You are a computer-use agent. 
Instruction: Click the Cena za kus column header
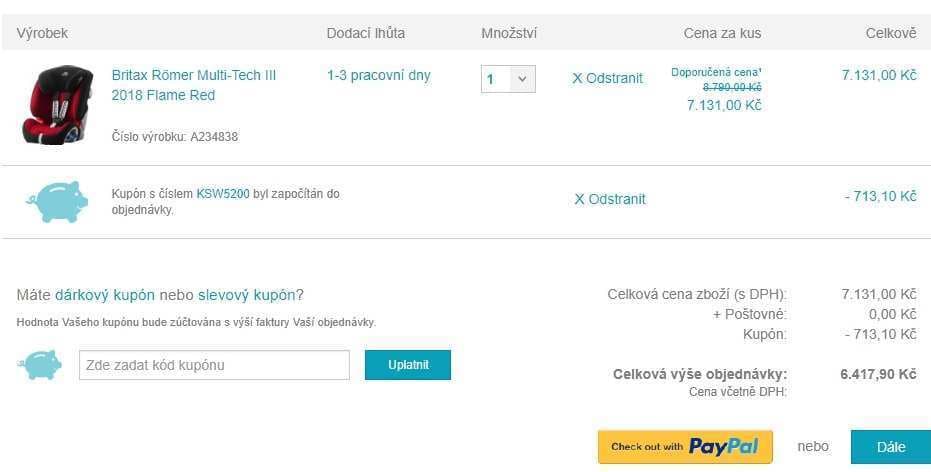pyautogui.click(x=723, y=33)
